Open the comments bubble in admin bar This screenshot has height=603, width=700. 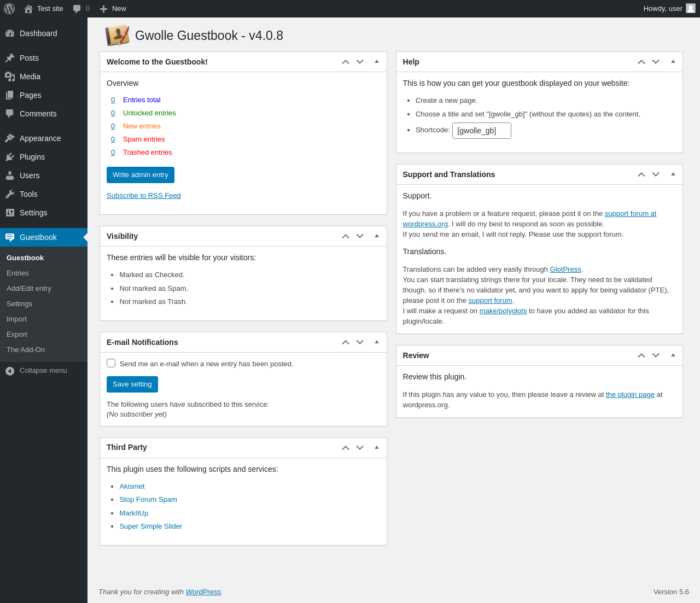pos(77,9)
